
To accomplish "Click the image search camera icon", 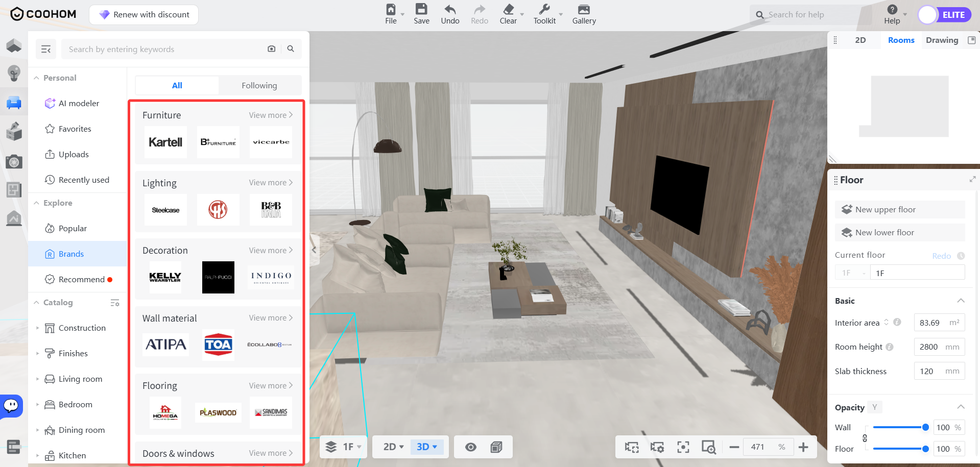I will pos(272,49).
